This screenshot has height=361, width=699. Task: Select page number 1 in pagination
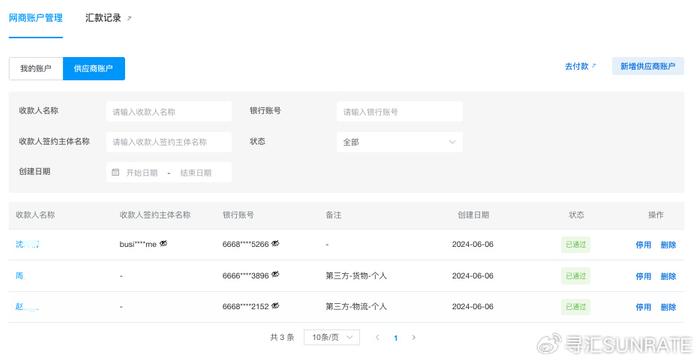click(x=395, y=338)
